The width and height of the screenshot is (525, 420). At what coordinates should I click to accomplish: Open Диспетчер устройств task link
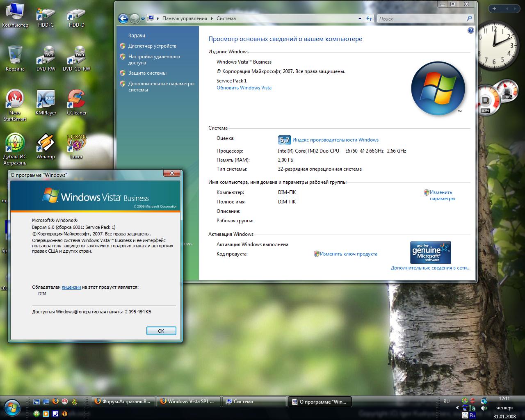152,46
